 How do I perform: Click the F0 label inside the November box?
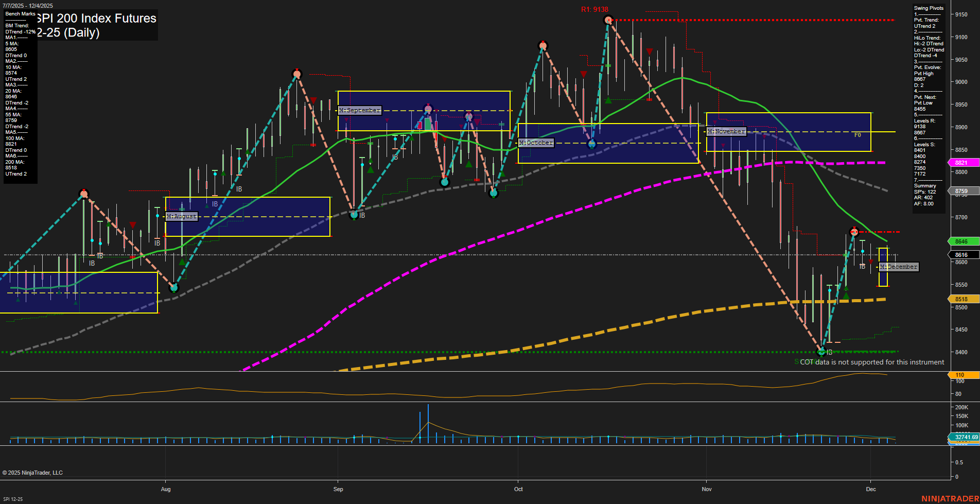(x=857, y=135)
